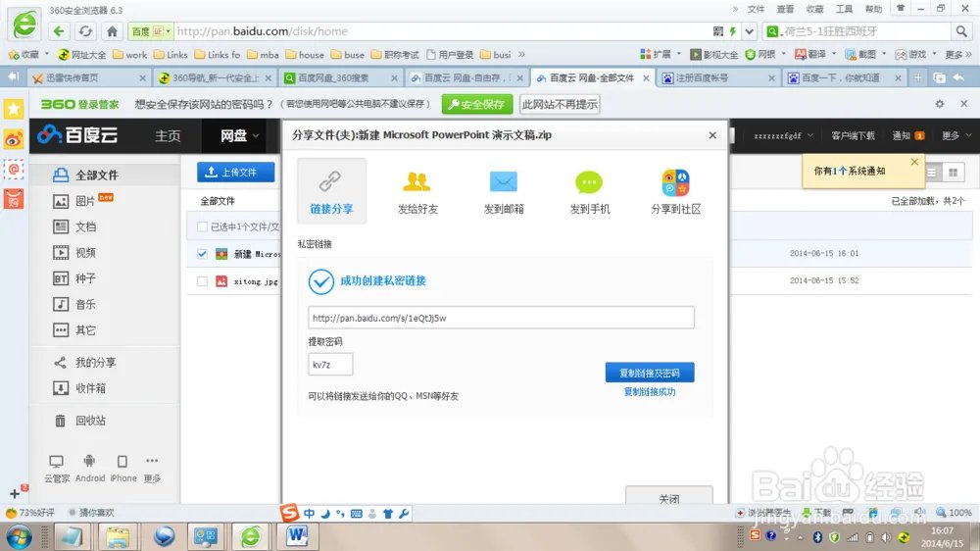Click the search magnifier icon
Viewport: 980px width, 551px height.
pyautogui.click(x=961, y=31)
